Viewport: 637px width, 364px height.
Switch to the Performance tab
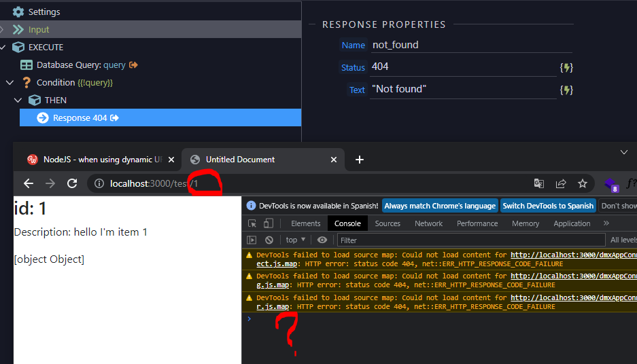[x=477, y=223]
